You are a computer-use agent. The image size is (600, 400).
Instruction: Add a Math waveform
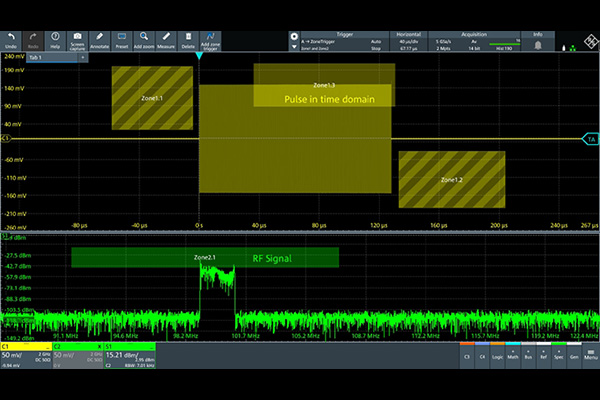tap(514, 355)
